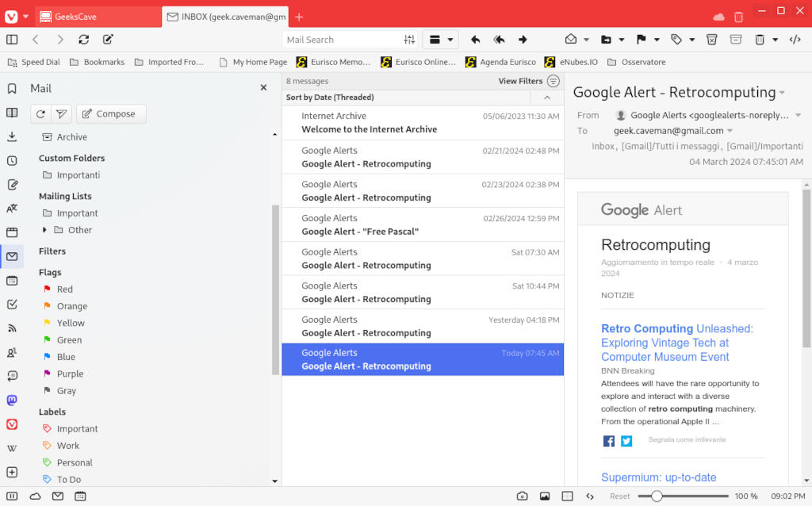This screenshot has width=812, height=506.
Task: Archive the selected message from toolbar
Action: coord(736,40)
